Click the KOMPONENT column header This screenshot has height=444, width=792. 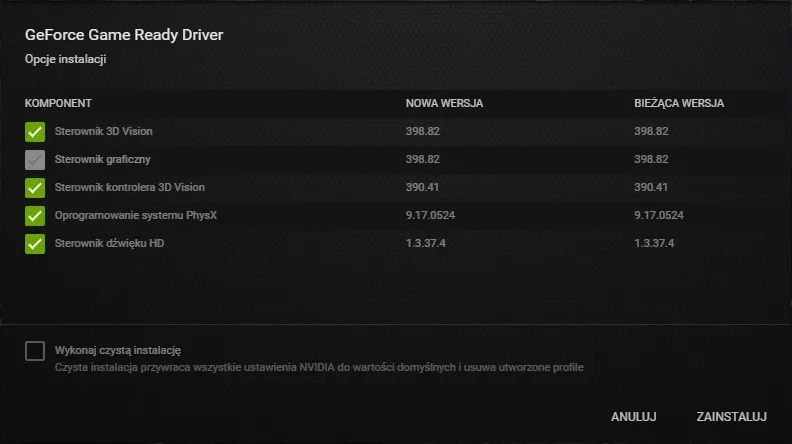point(58,103)
